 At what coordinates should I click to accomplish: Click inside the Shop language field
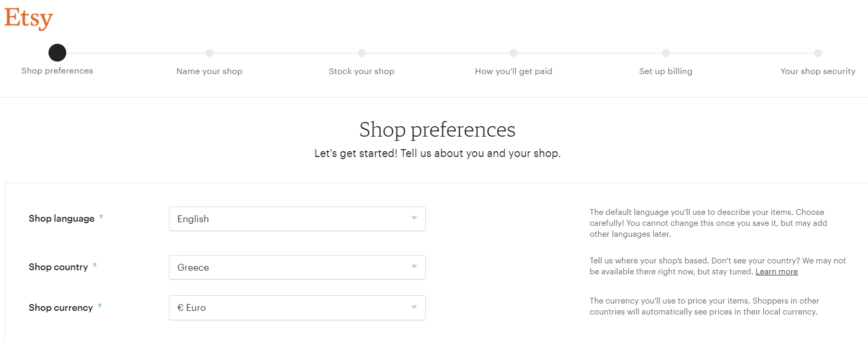coord(261,219)
